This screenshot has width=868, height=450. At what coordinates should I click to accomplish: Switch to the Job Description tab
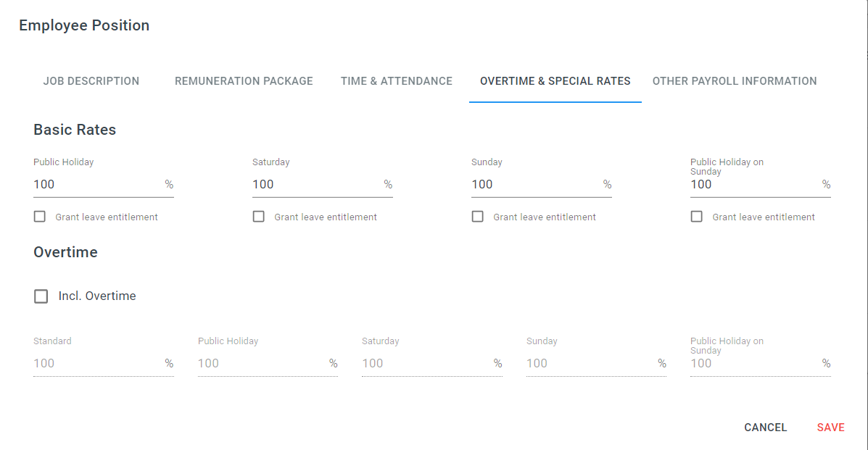coord(91,81)
